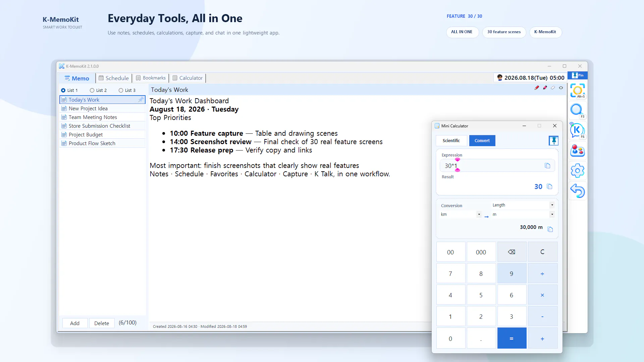644x362 pixels.
Task: Click the K-MemoKit logo in title bar
Action: [62, 66]
